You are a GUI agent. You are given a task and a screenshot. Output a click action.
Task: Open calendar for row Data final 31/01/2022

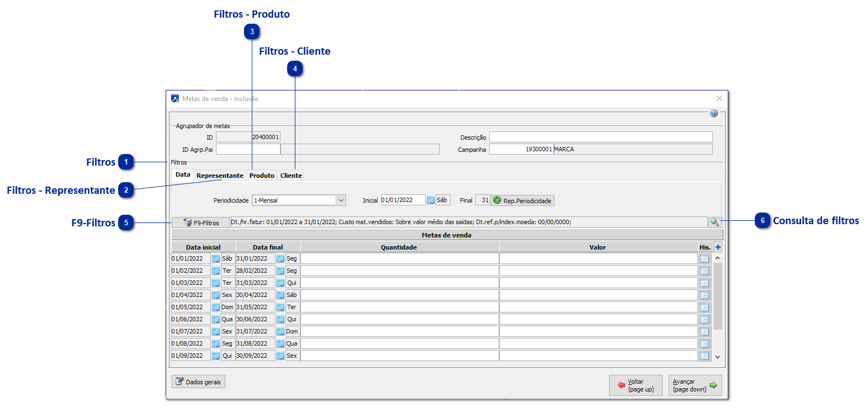[280, 258]
